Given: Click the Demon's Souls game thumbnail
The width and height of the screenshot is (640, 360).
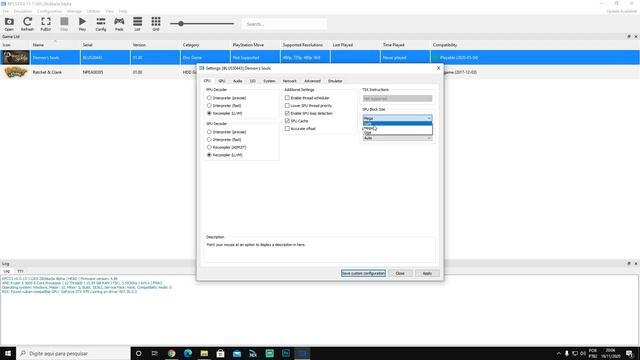Looking at the screenshot, I should (x=15, y=58).
